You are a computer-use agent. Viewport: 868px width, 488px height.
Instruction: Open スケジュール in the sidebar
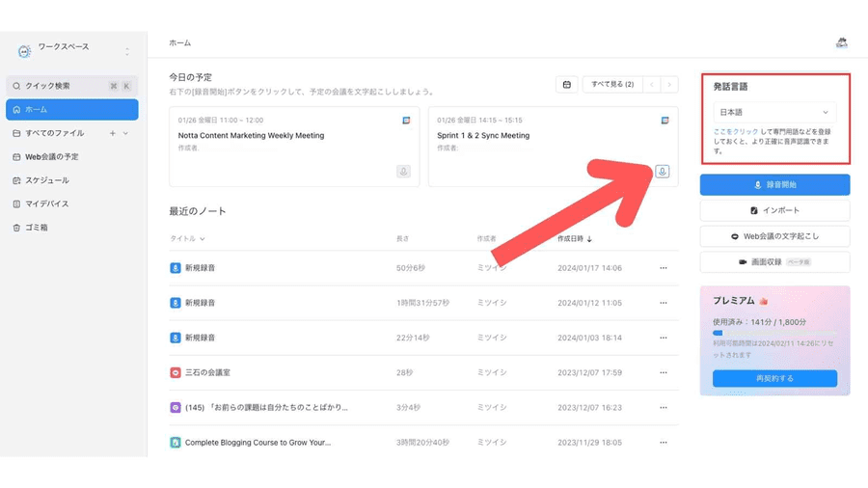(x=47, y=180)
